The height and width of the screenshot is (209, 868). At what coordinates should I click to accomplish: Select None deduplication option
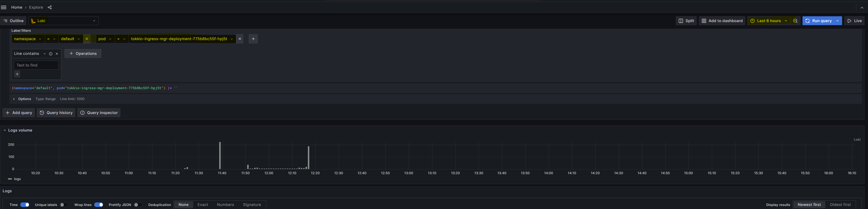(x=184, y=205)
